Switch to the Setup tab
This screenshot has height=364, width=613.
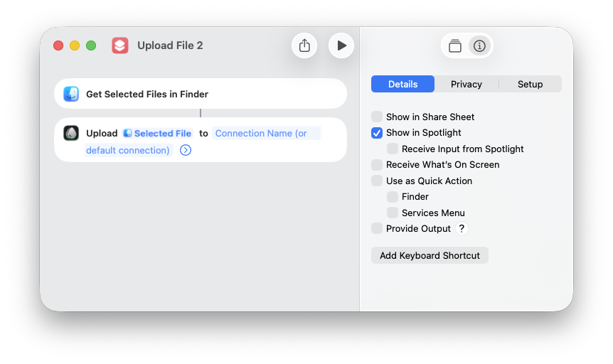click(530, 84)
